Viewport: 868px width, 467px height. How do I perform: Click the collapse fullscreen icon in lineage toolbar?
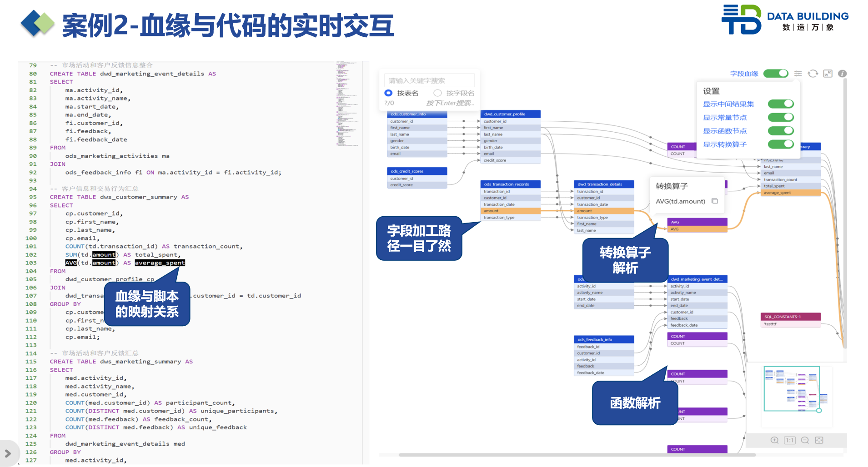click(x=828, y=74)
